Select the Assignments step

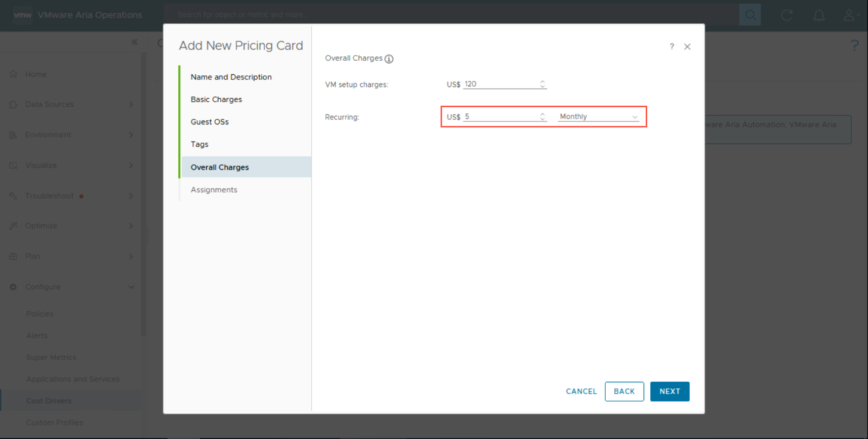click(214, 190)
